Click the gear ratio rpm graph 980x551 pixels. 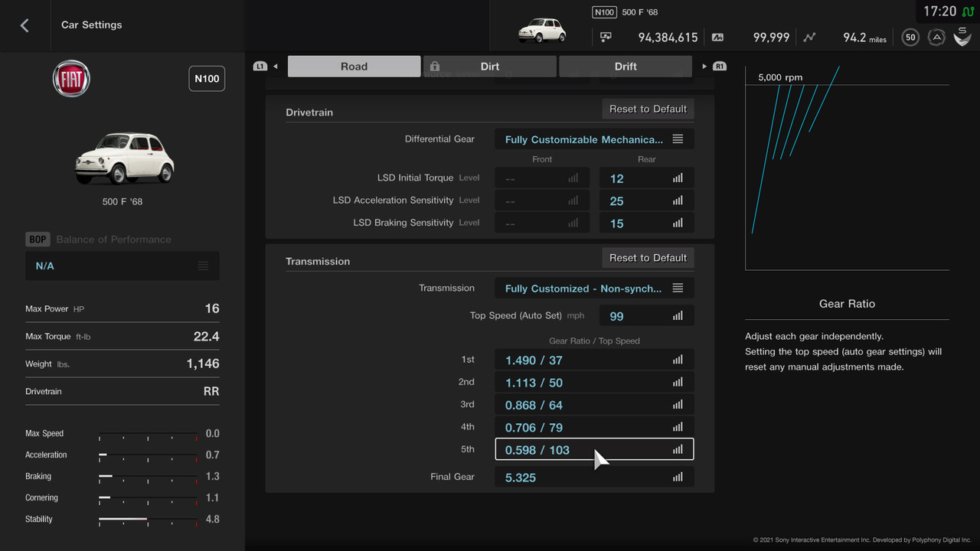point(847,168)
